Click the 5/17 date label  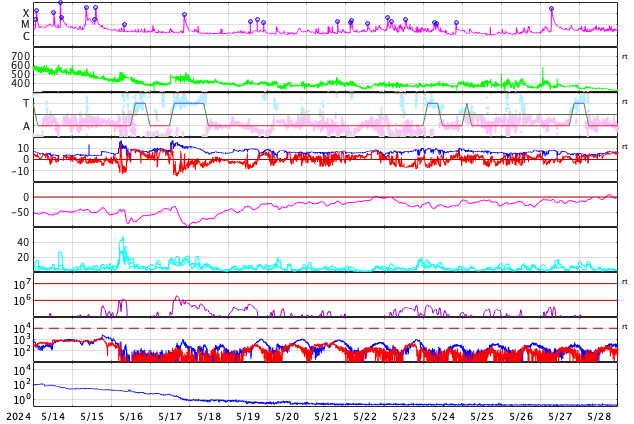(x=170, y=416)
